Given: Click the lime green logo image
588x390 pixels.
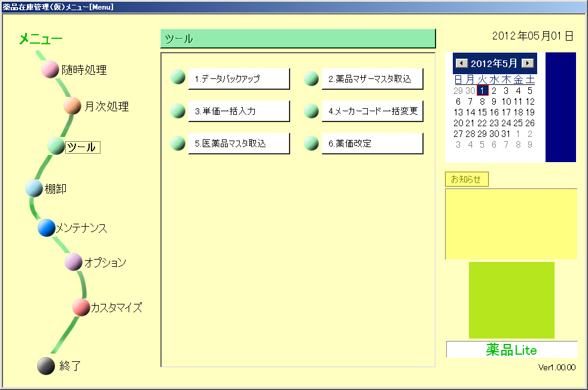Looking at the screenshot, I should click(511, 300).
